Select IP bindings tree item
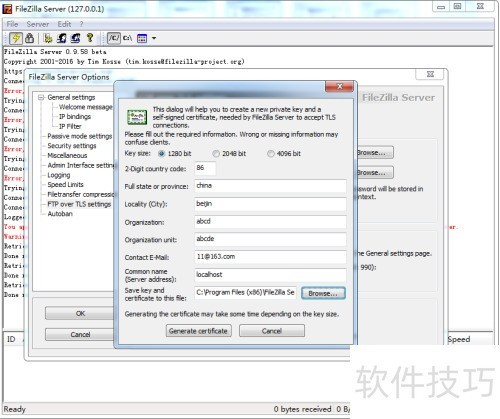This screenshot has width=500, height=419. coord(75,117)
